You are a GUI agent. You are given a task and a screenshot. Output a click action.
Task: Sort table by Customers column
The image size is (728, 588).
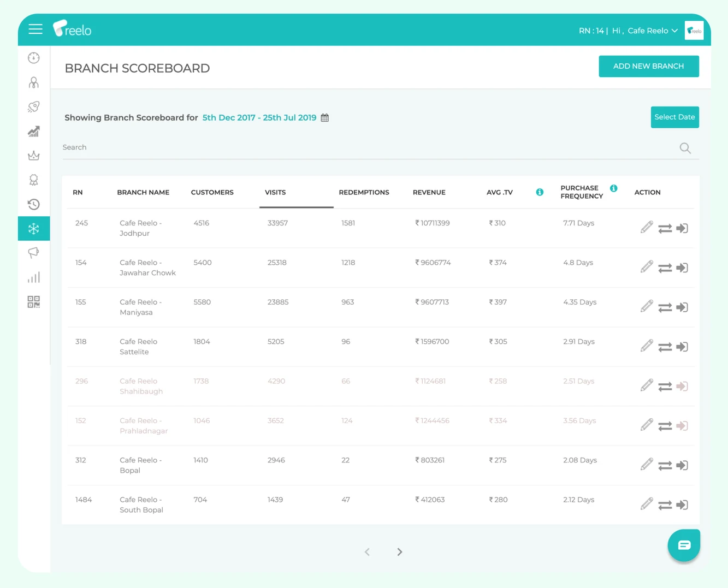[x=212, y=192]
